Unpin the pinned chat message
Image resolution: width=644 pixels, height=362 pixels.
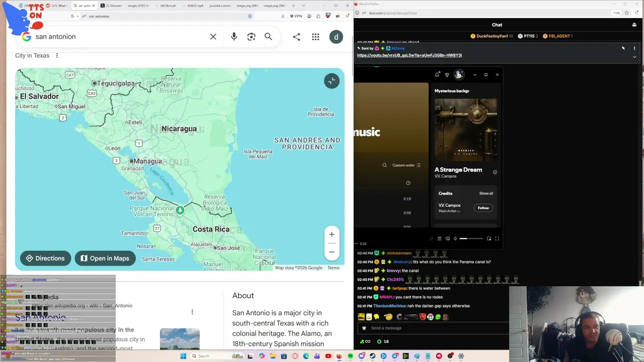click(623, 48)
